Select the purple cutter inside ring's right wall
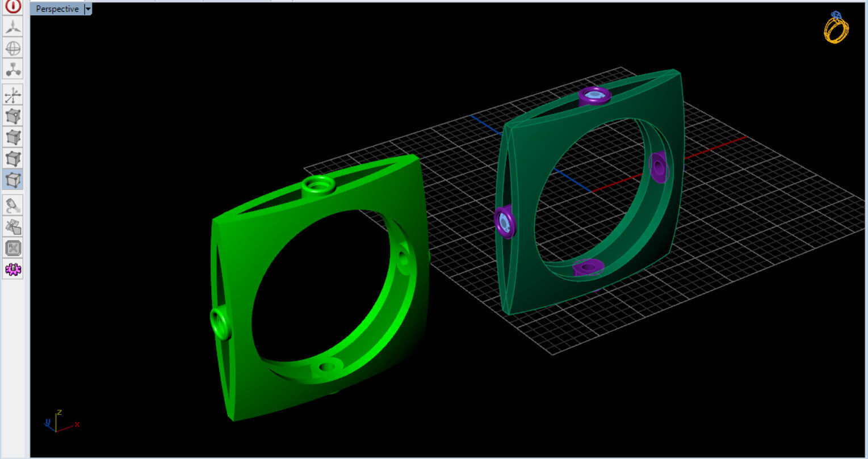Image resolution: width=868 pixels, height=459 pixels. (659, 167)
